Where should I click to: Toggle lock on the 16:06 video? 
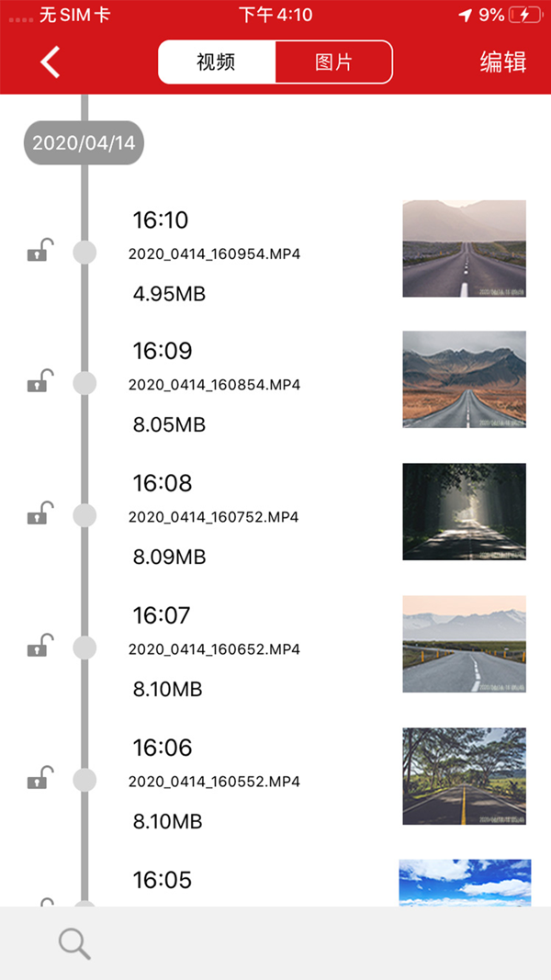point(39,779)
